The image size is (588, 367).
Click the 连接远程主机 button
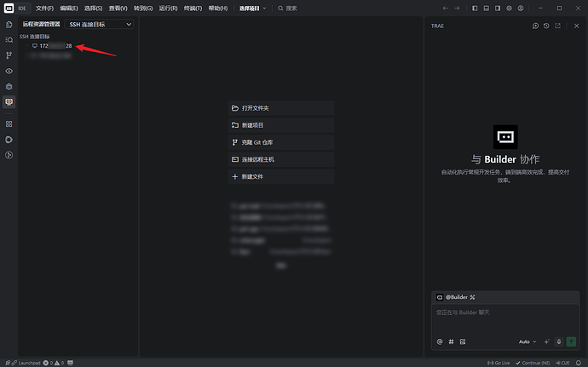click(281, 159)
